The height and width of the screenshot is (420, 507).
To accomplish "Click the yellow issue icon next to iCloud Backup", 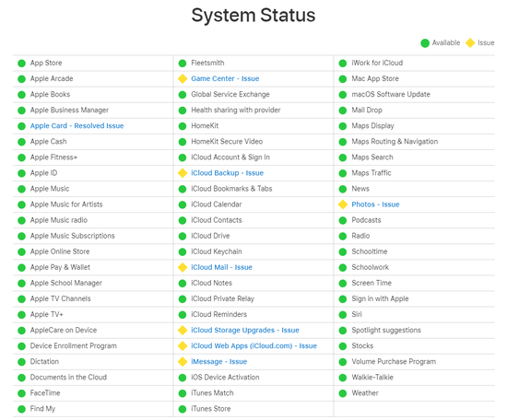I will [x=183, y=173].
